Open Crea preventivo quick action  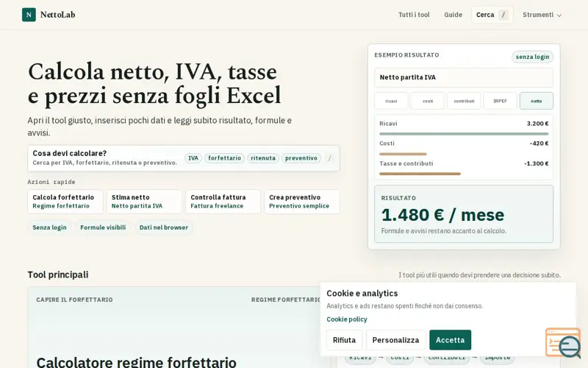click(x=302, y=202)
